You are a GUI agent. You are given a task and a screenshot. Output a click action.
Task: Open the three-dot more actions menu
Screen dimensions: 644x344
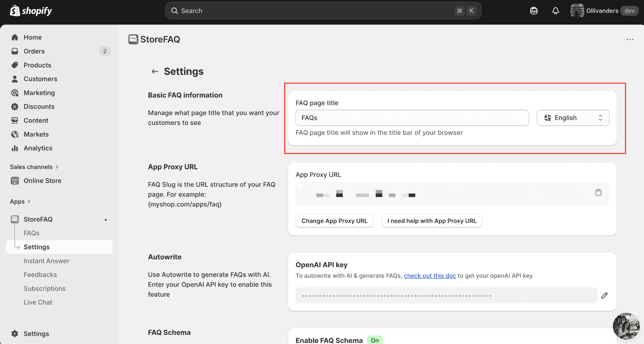[630, 39]
